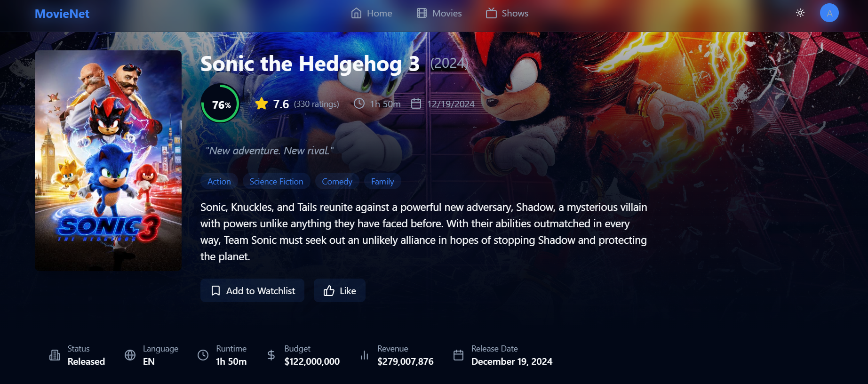868x384 pixels.
Task: Open the Sonic 3 poster image
Action: 108,160
